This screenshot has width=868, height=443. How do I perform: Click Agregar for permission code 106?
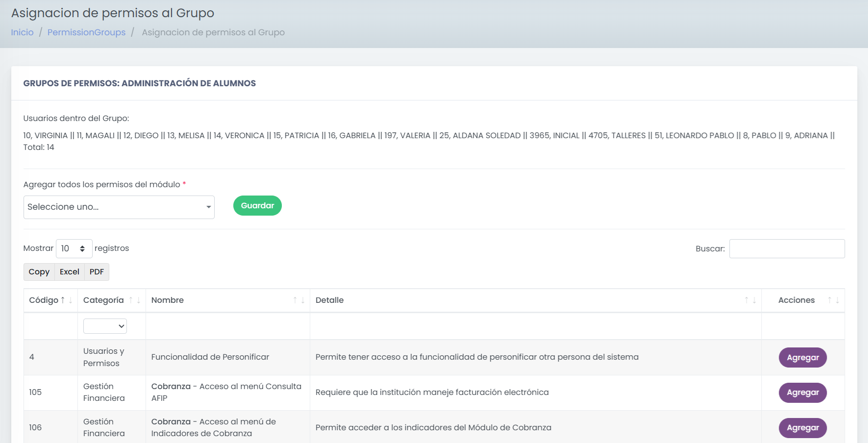[803, 428]
